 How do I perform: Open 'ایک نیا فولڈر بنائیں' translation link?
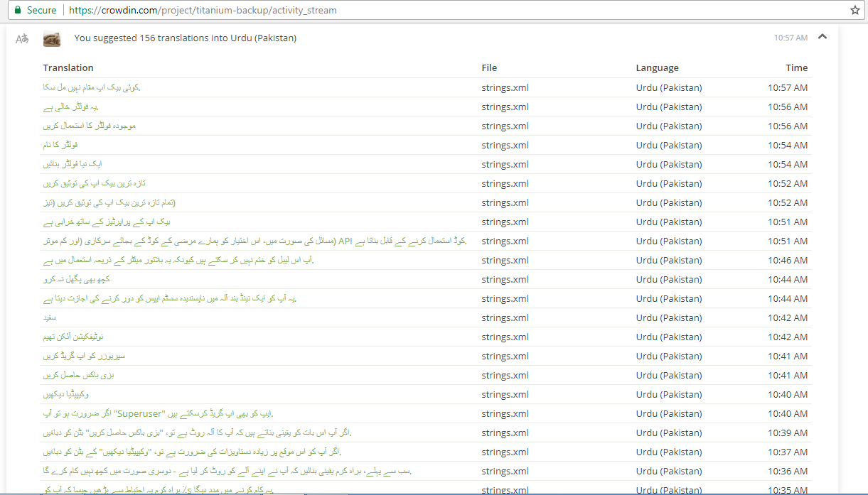(72, 164)
